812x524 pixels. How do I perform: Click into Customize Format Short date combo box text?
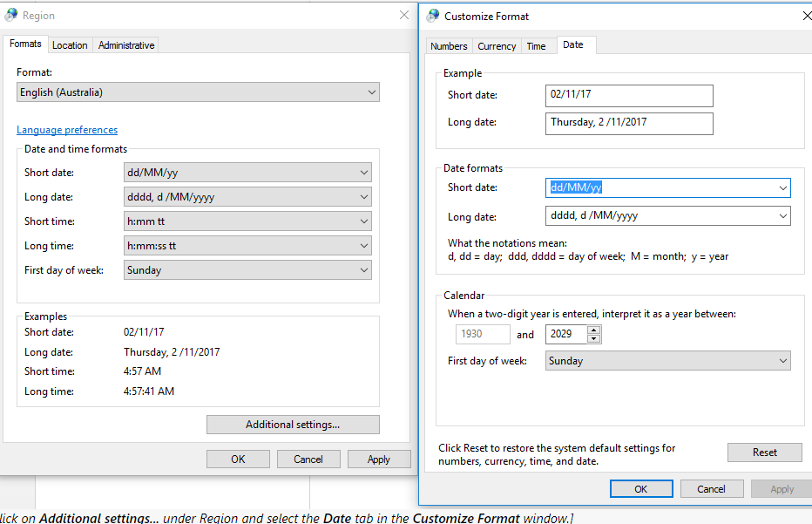tap(576, 187)
